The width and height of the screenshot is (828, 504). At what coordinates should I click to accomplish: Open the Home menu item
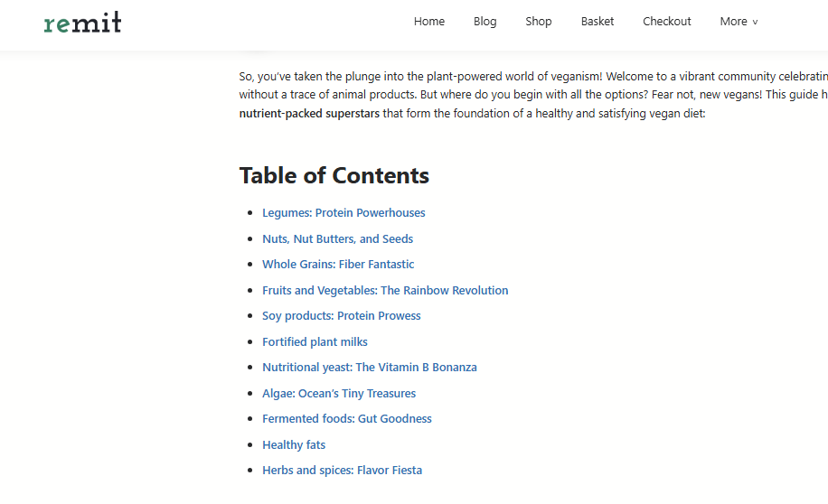(429, 22)
